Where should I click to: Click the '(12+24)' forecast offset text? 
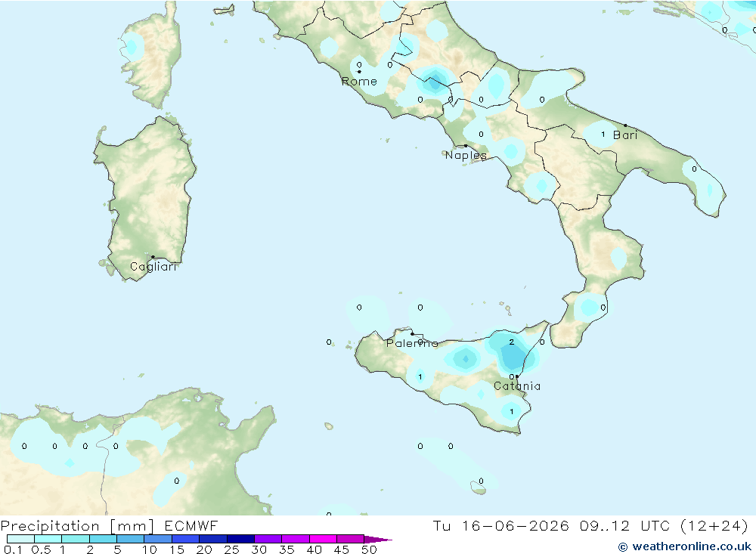click(x=714, y=526)
